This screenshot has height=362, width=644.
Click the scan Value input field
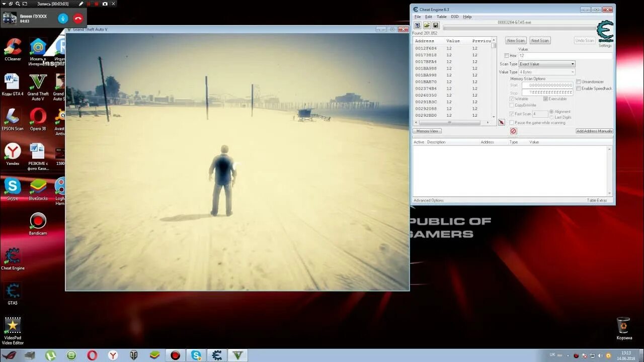point(566,56)
